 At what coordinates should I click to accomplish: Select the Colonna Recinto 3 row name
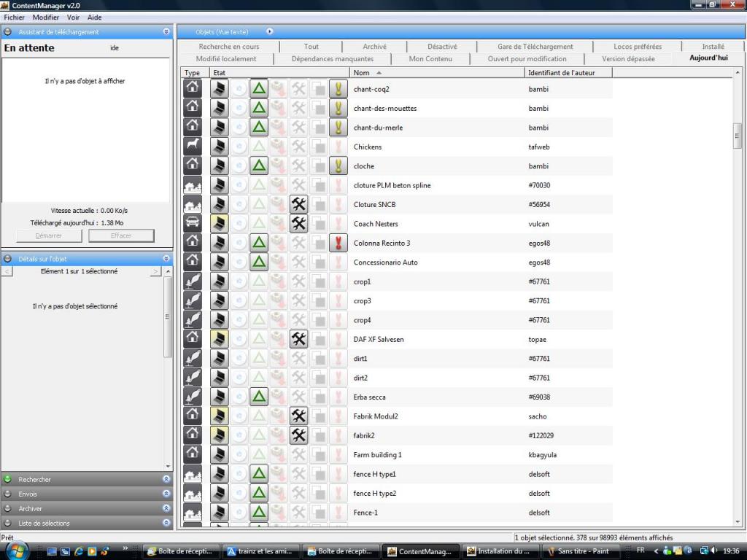(x=382, y=243)
